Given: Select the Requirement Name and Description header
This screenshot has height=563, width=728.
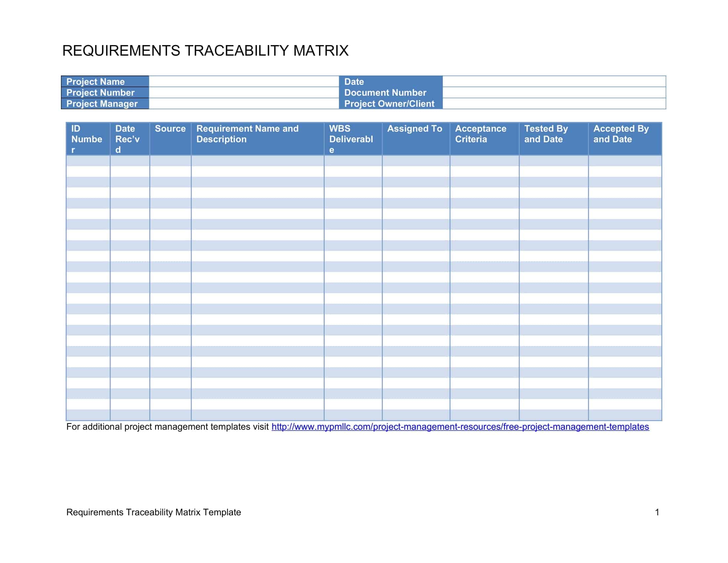Looking at the screenshot, I should coord(258,139).
